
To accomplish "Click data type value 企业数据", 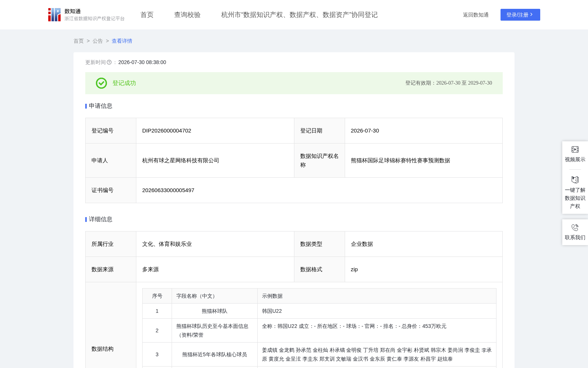I will click(x=362, y=244).
